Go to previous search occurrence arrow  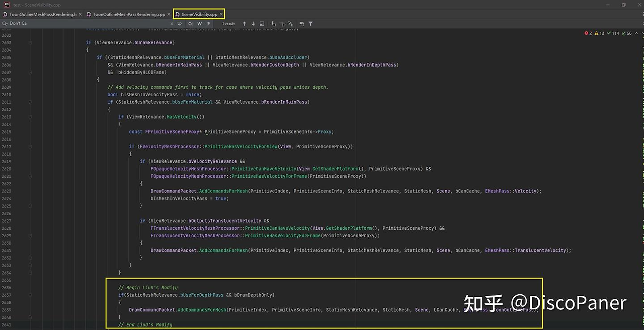(245, 23)
